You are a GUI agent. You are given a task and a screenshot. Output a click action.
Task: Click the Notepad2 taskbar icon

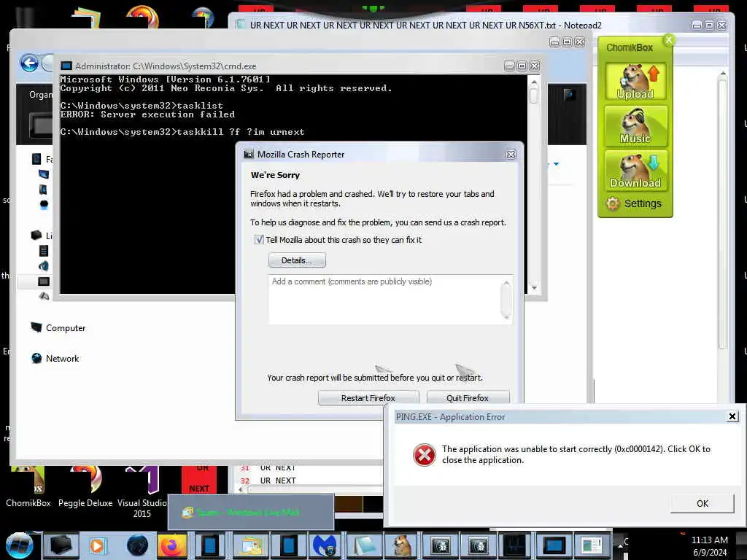(x=365, y=545)
